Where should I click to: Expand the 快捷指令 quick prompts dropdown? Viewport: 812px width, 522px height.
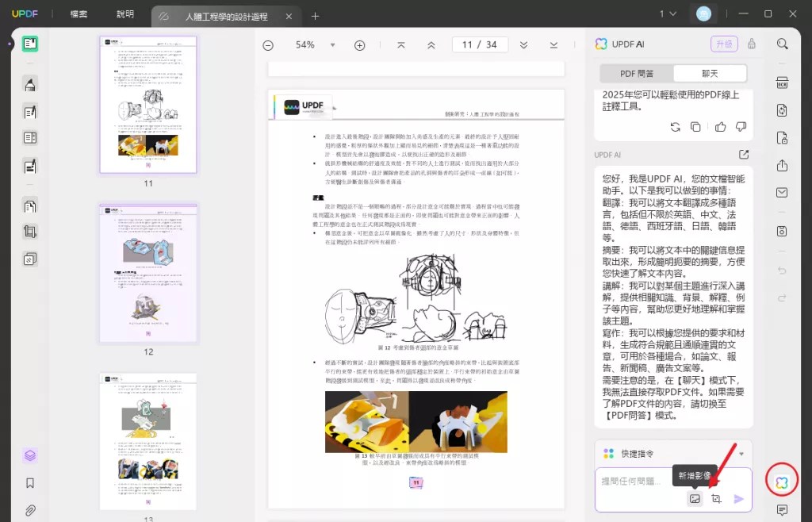tap(741, 454)
